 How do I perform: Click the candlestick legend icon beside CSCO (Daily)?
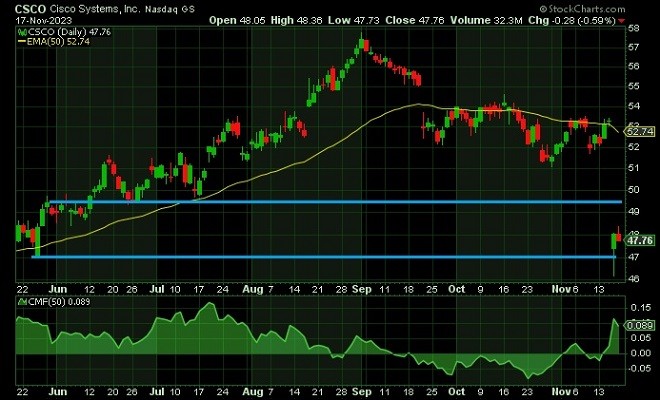pyautogui.click(x=22, y=32)
